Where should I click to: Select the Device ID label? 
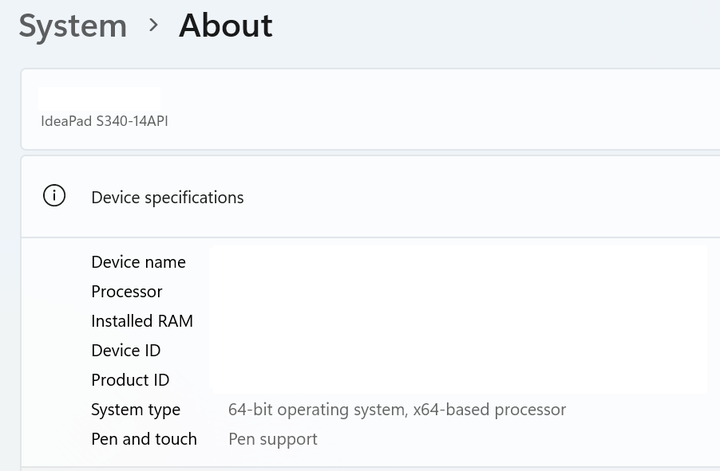(126, 351)
